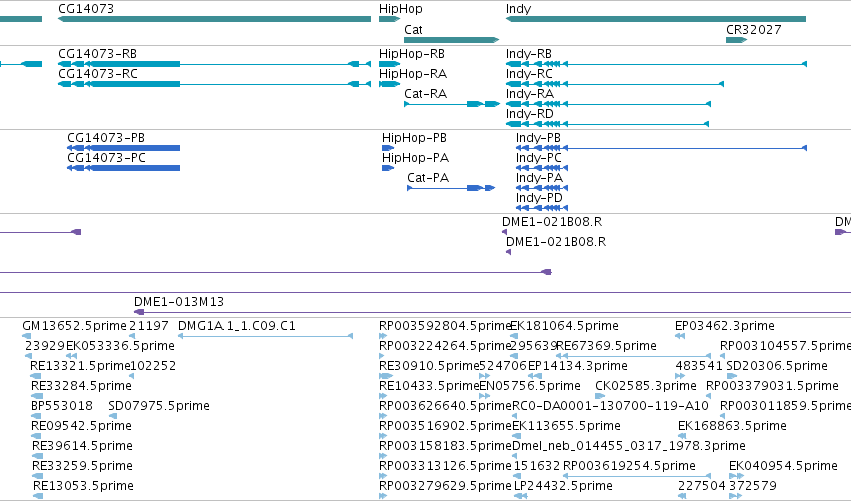Viewport: 851px width, 501px height.
Task: Click EST EK053336.5prime
Action: (120, 346)
